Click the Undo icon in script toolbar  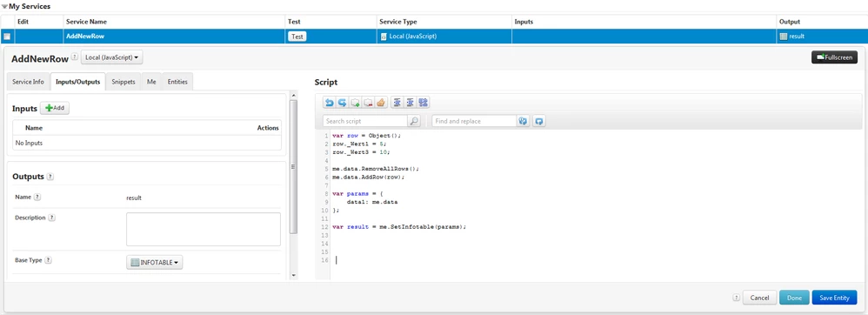(330, 103)
